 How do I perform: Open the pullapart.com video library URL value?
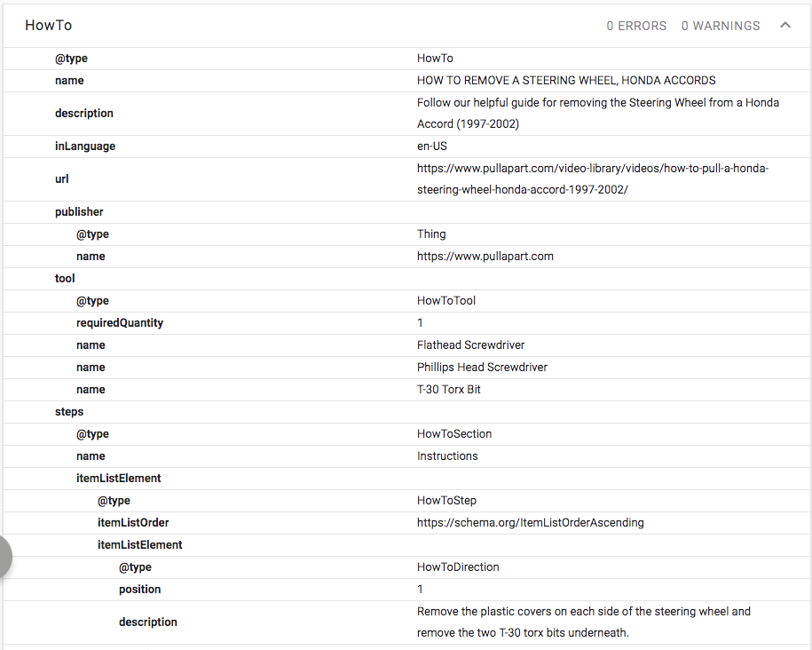593,178
